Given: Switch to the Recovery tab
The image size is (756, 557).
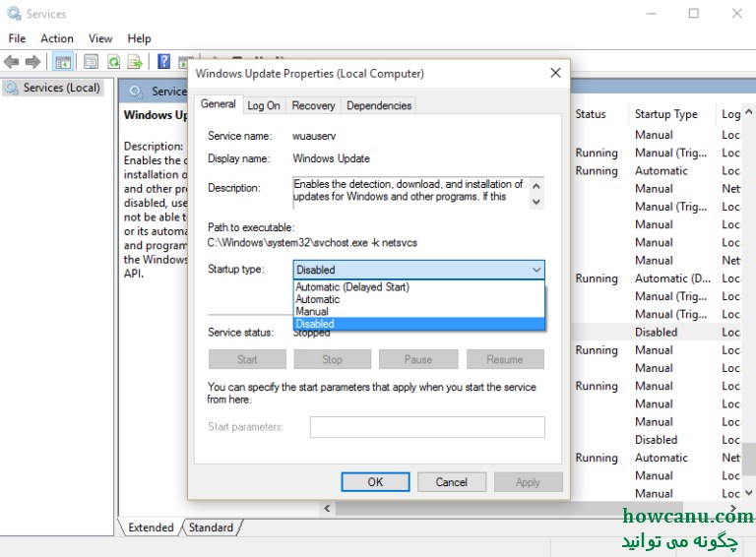Looking at the screenshot, I should (313, 105).
